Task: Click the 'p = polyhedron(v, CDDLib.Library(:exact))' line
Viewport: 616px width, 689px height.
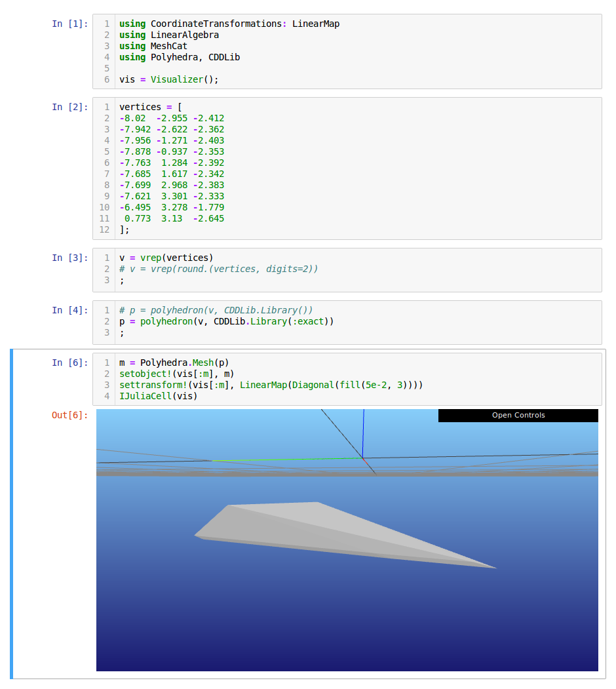Action: click(226, 321)
